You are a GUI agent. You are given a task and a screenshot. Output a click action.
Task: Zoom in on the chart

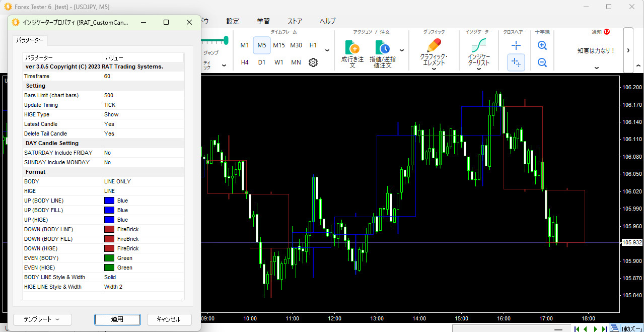pos(542,45)
